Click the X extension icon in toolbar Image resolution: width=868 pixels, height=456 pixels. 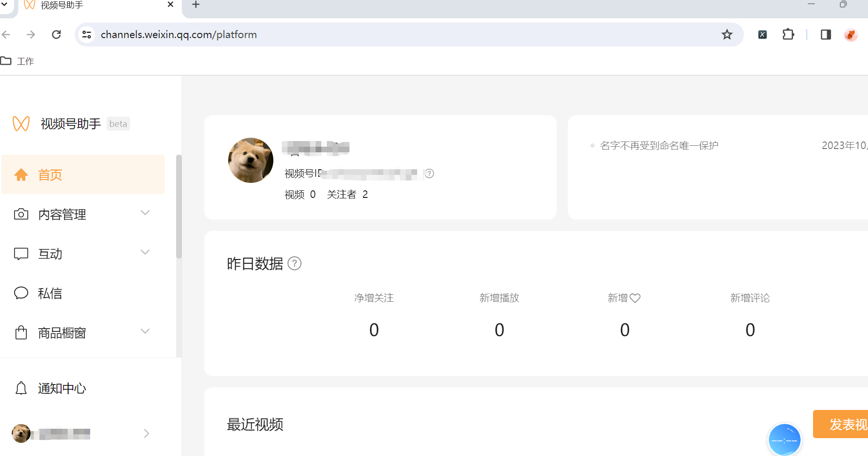tap(763, 34)
